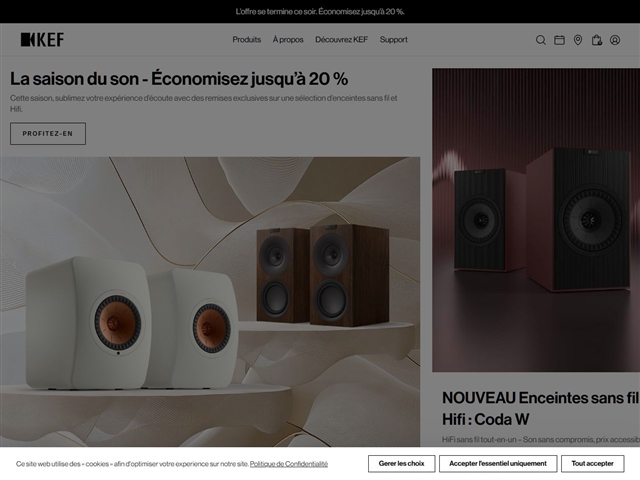Click text 'Cette saison, sublimez votre expérience d'écoute'

coord(204,103)
